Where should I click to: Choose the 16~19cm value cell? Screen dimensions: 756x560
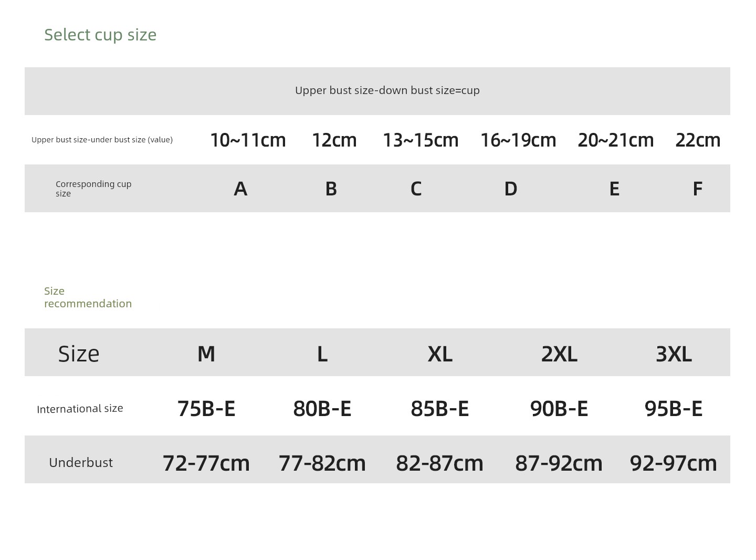coord(518,140)
